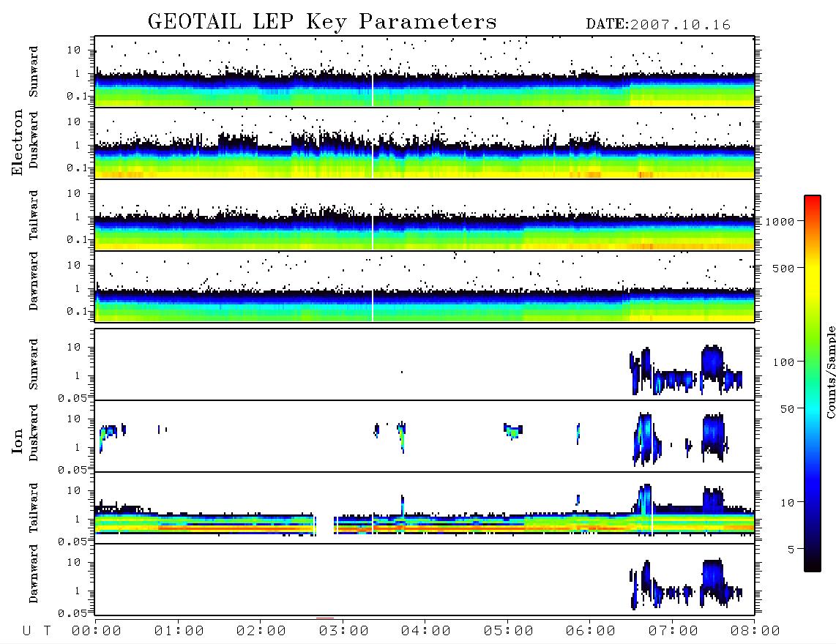Click the Ion Tailward spectrogram plot

point(425,508)
